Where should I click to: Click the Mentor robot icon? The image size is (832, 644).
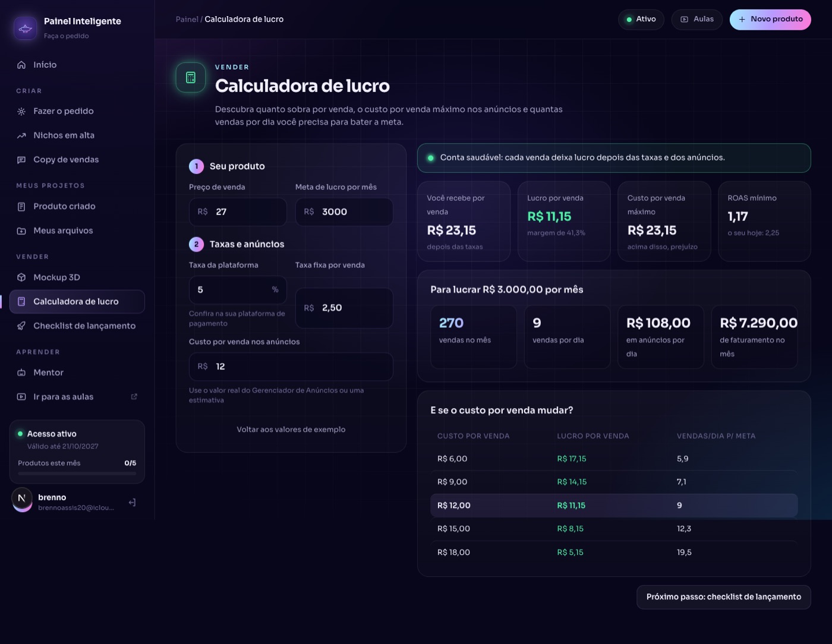[x=21, y=372]
